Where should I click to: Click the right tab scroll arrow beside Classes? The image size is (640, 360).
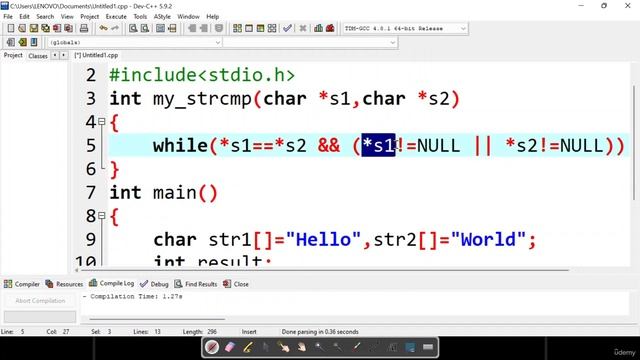point(64,55)
